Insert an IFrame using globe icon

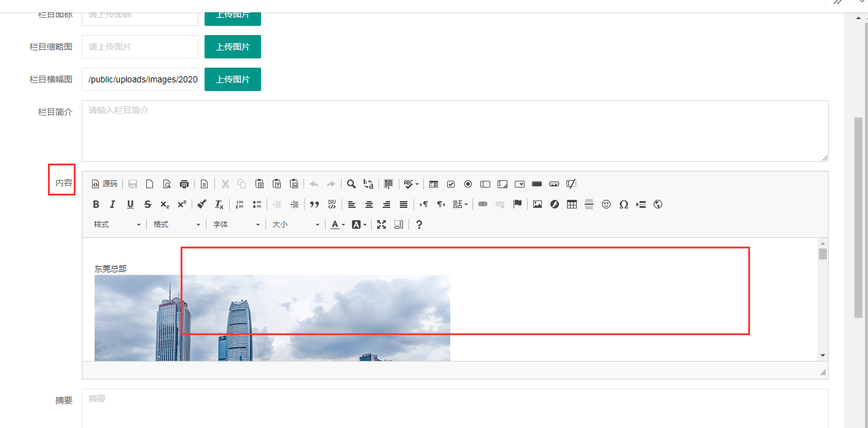[x=658, y=204]
